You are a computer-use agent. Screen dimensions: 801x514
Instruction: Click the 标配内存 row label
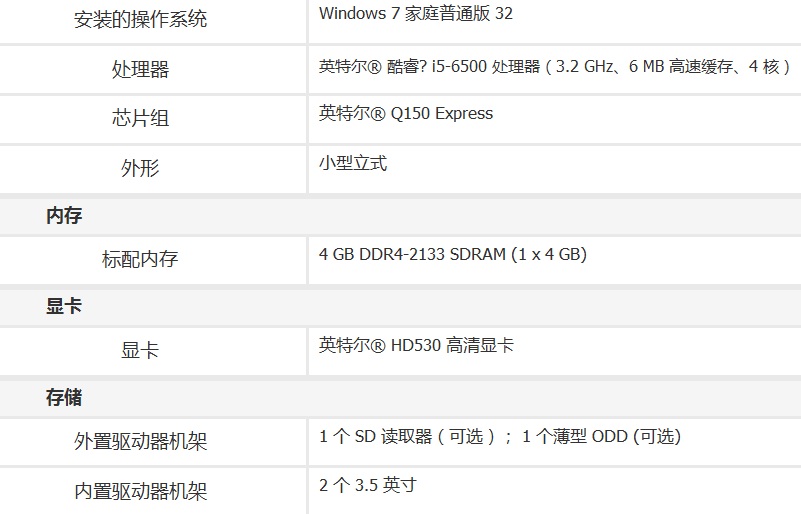[140, 259]
